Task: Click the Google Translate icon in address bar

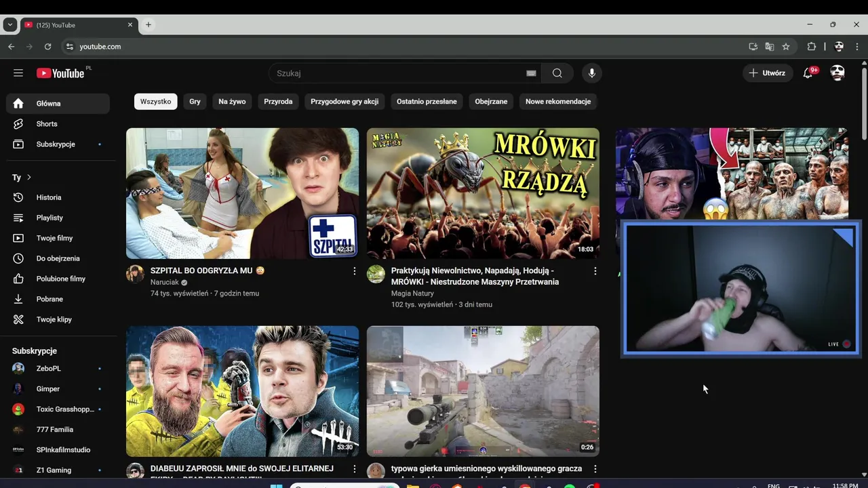Action: 770,47
